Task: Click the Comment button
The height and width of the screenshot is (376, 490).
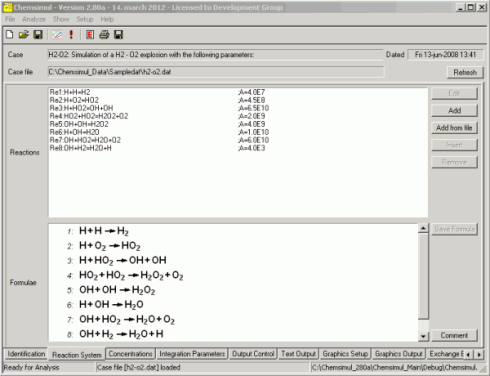Action: (454, 335)
